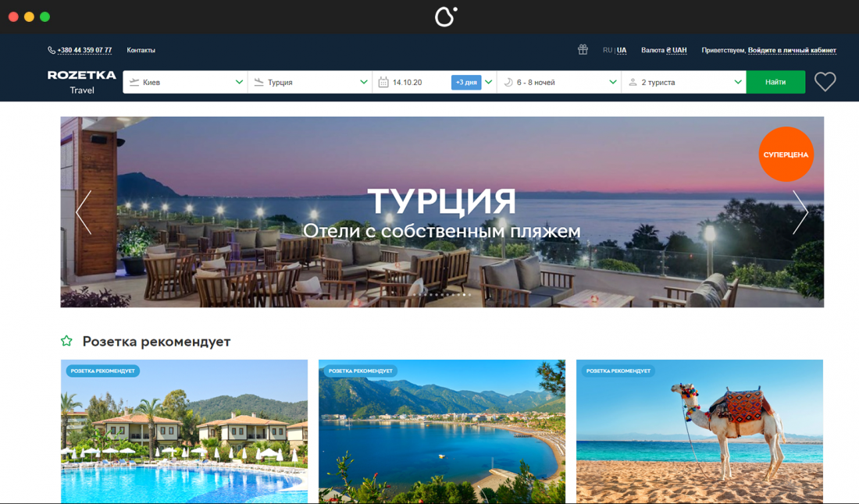Click the Rozetka Travel logo
Screen dimensions: 859x504
pos(81,82)
